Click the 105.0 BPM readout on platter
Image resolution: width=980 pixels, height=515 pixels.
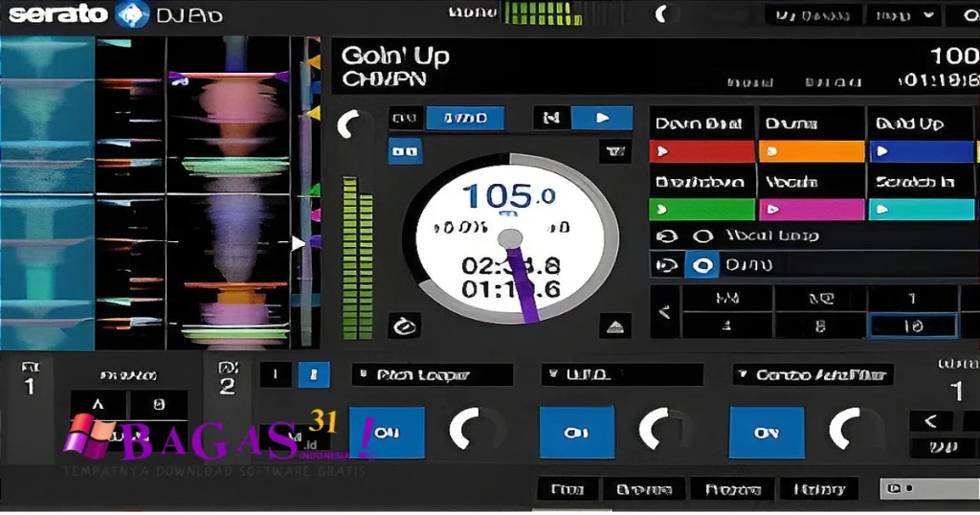[507, 197]
